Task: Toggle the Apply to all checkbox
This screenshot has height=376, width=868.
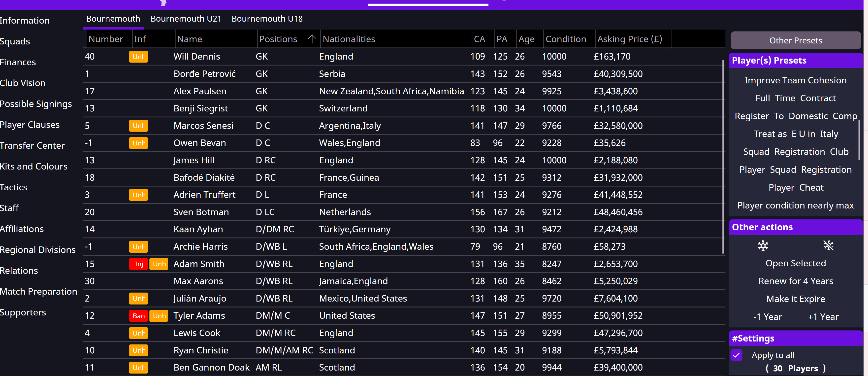Action: 736,355
